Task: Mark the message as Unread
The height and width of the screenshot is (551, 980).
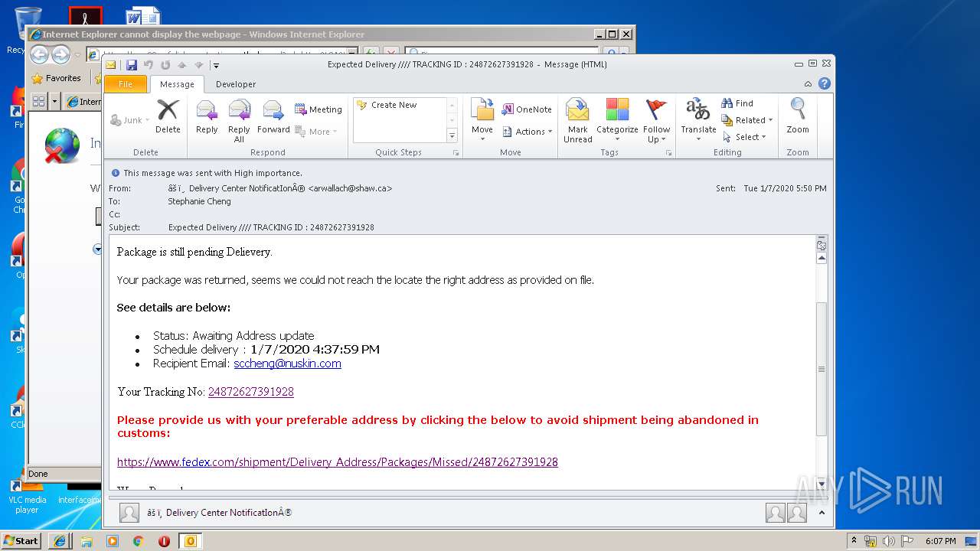Action: point(577,121)
